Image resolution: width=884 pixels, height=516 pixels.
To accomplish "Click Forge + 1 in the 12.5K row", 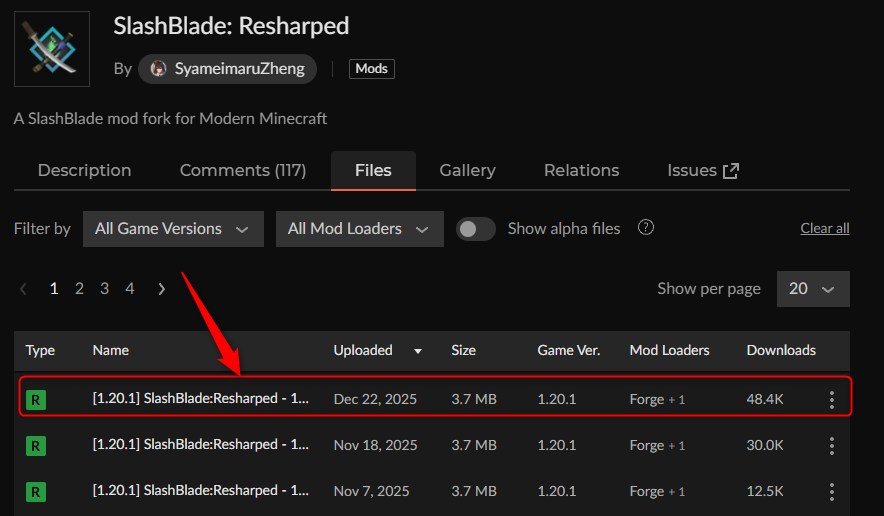I will 657,491.
